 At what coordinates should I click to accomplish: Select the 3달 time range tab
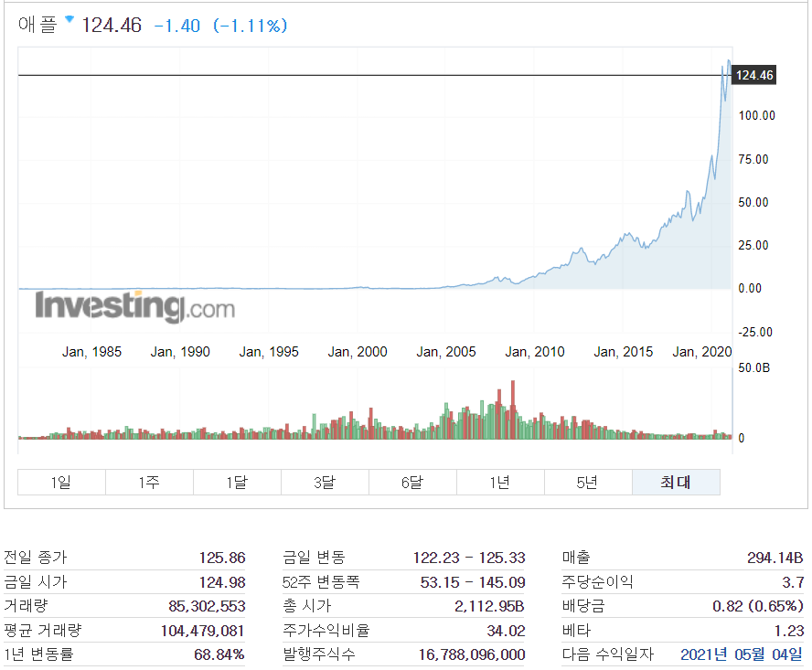325,482
